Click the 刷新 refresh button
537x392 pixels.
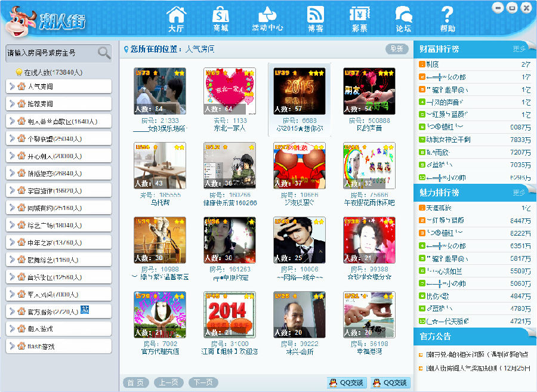397,49
